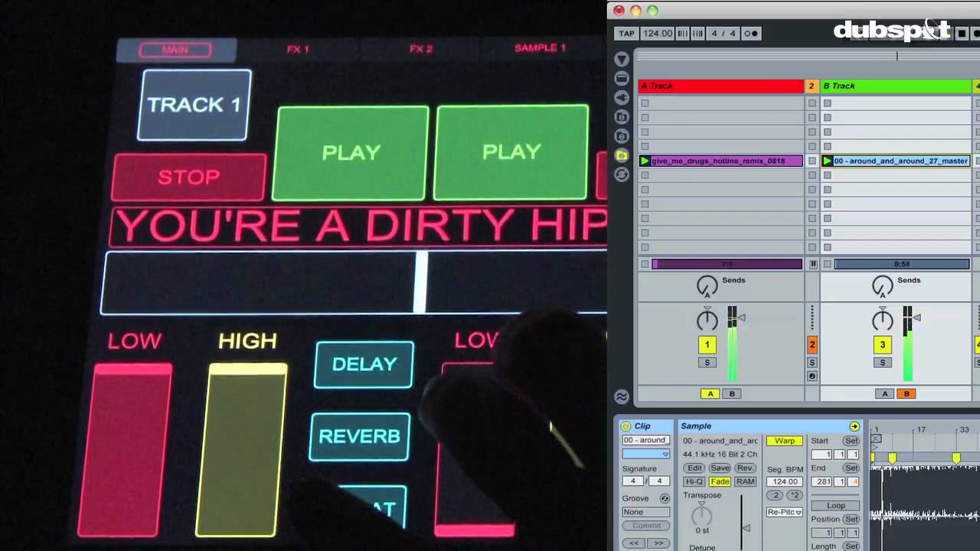Click the Set button next to Start
The width and height of the screenshot is (980, 551).
click(x=851, y=441)
